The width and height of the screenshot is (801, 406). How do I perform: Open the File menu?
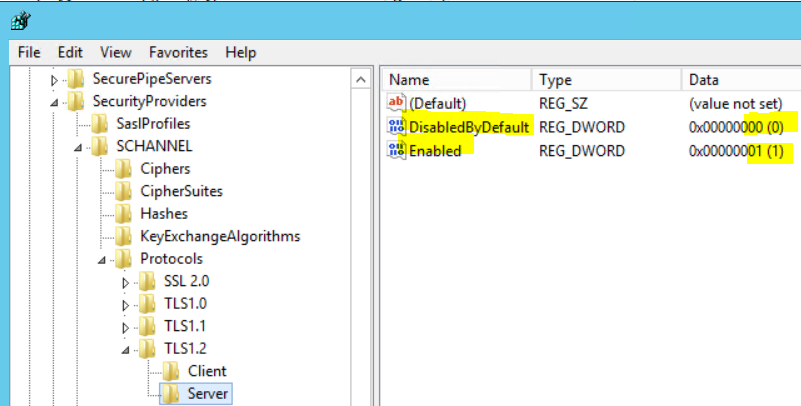29,53
